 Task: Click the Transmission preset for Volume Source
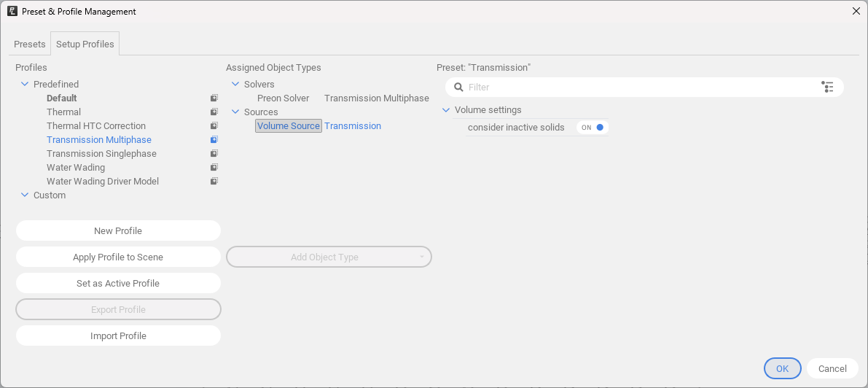click(x=353, y=126)
